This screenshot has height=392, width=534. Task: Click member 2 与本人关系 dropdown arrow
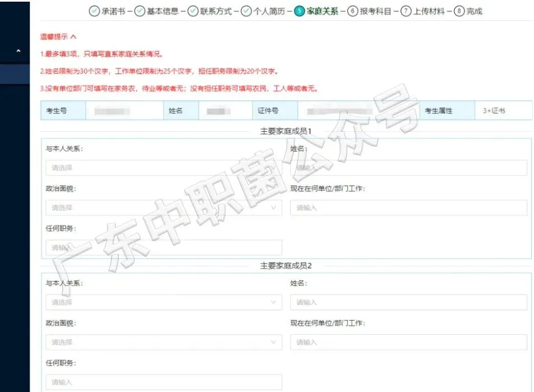pyautogui.click(x=273, y=302)
